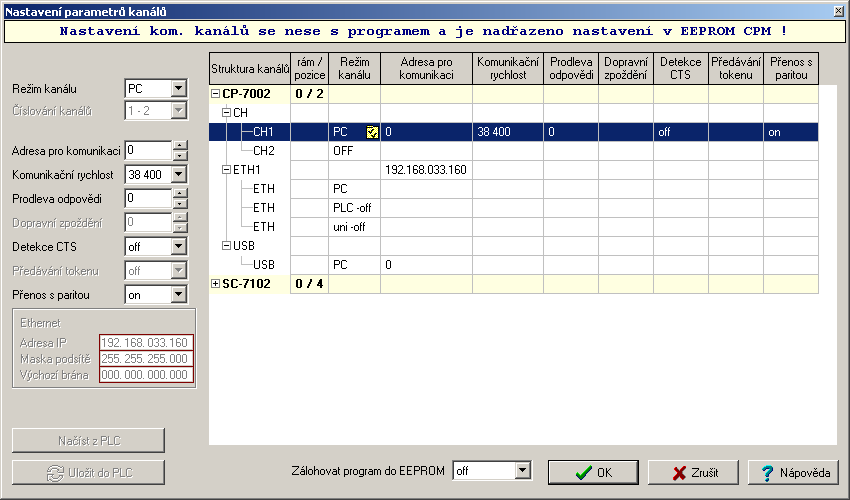Click the yellow edit icon in CH1 row
This screenshot has width=850, height=500.
pos(372,132)
